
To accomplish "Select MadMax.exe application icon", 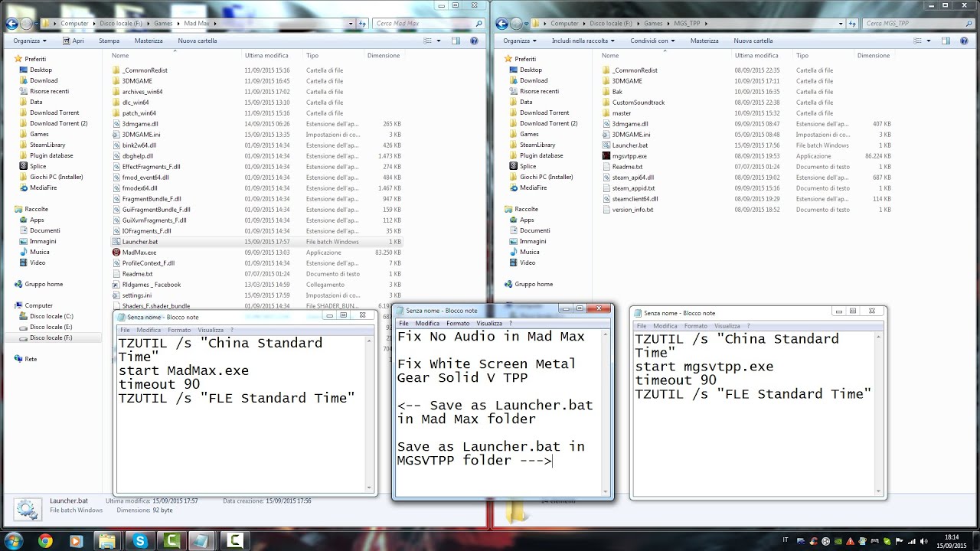I will pos(116,253).
